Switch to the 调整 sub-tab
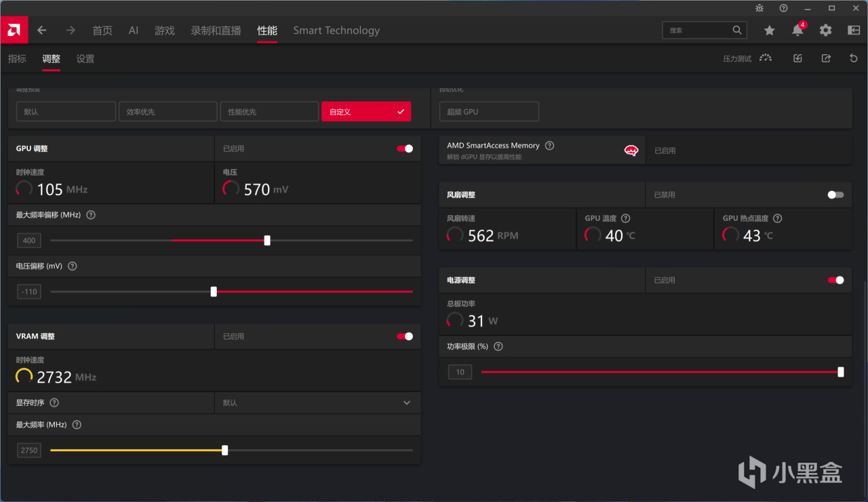Image resolution: width=868 pixels, height=502 pixels. pyautogui.click(x=51, y=59)
